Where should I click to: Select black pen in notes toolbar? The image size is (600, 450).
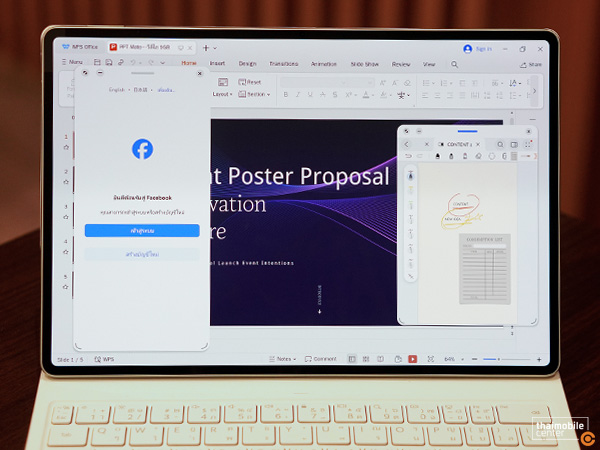tap(438, 156)
